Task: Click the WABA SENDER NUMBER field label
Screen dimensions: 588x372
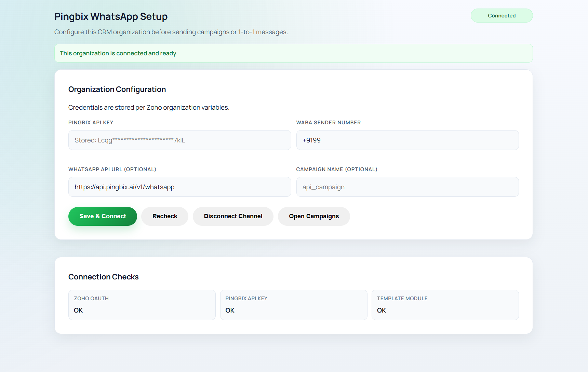Action: coord(328,123)
